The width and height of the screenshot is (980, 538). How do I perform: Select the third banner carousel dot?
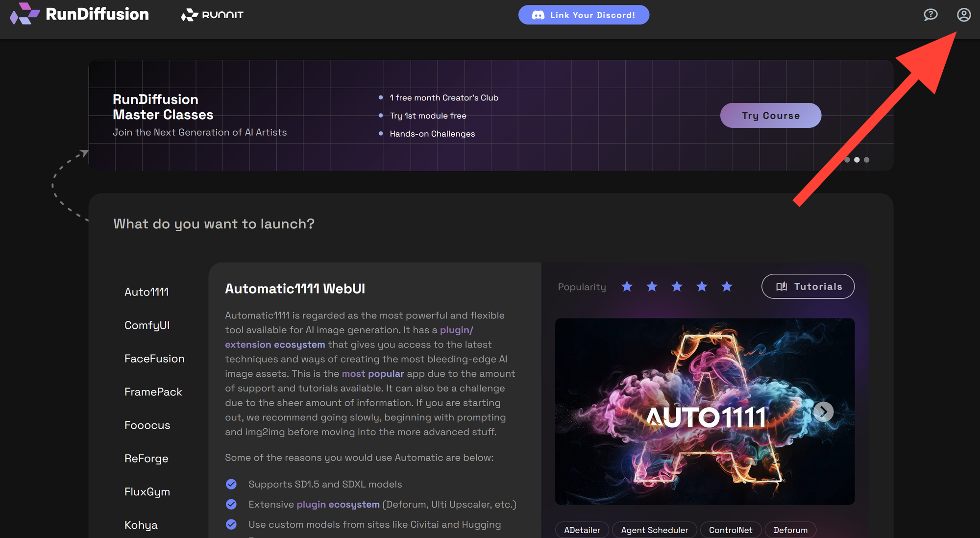click(866, 160)
